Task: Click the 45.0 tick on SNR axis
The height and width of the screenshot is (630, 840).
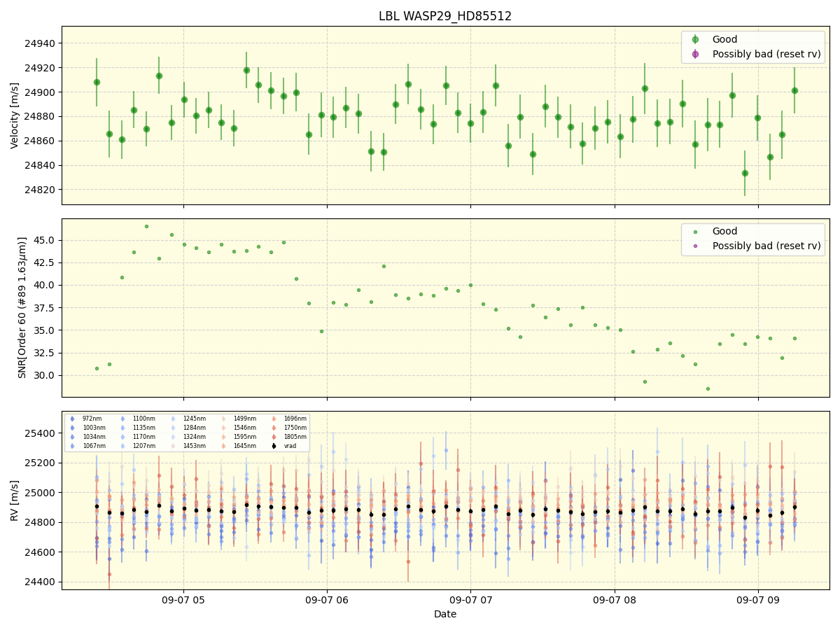Action: 43,240
